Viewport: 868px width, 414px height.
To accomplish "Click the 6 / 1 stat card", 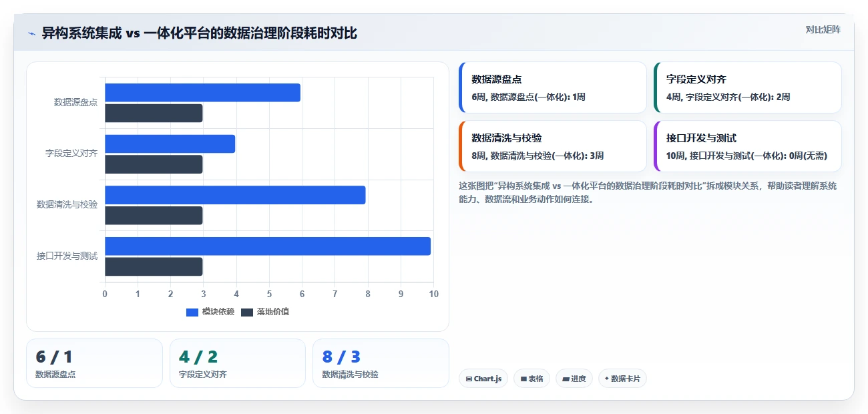I will coord(94,363).
